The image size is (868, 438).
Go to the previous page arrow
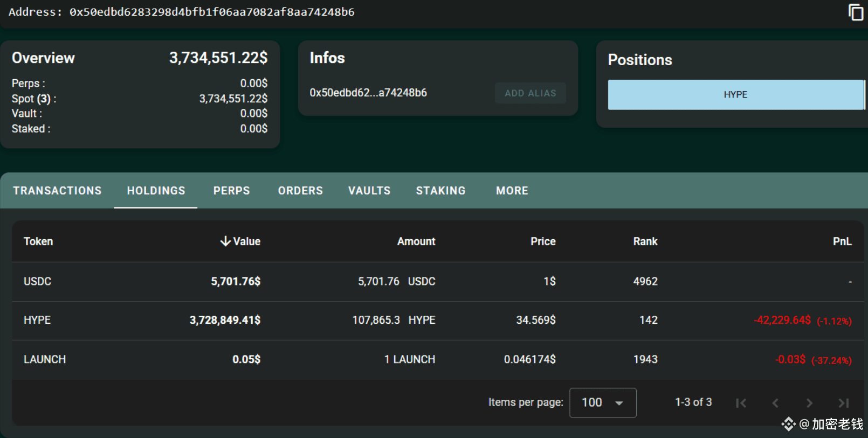[x=775, y=403]
